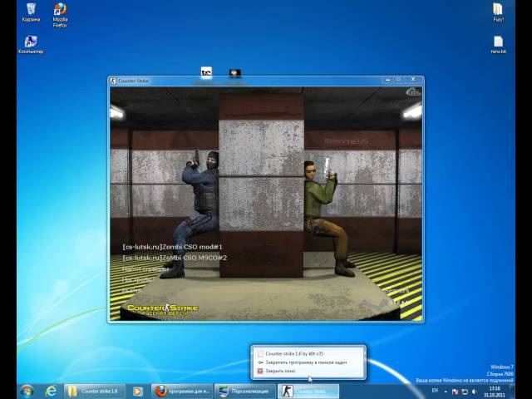Screen dimensions: 532x399
Task: Open the Mozilla Firefox desktop shortcut
Action: [60, 15]
